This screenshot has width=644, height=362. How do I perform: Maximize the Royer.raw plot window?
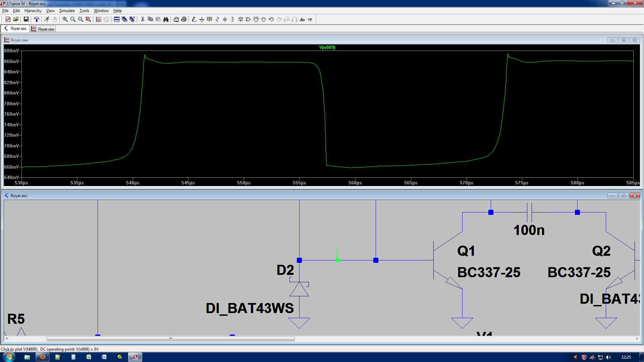pos(624,40)
